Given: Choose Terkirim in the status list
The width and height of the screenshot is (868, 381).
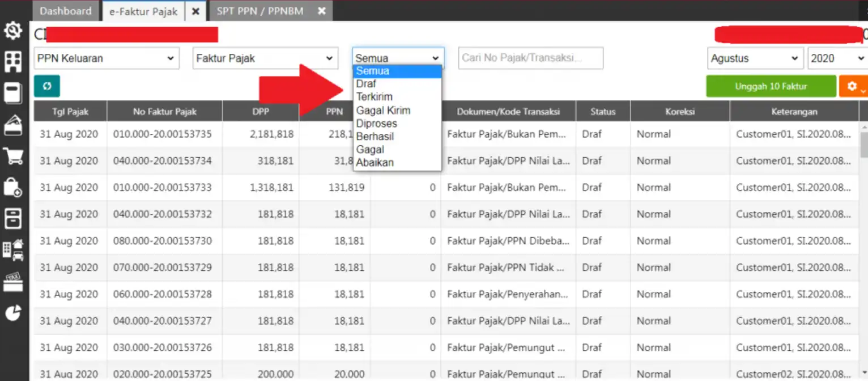Looking at the screenshot, I should pos(397,97).
